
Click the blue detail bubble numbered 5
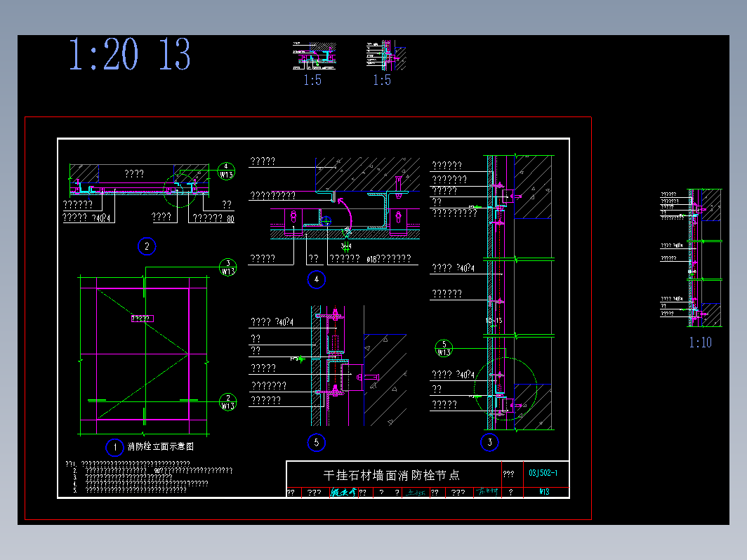(317, 442)
